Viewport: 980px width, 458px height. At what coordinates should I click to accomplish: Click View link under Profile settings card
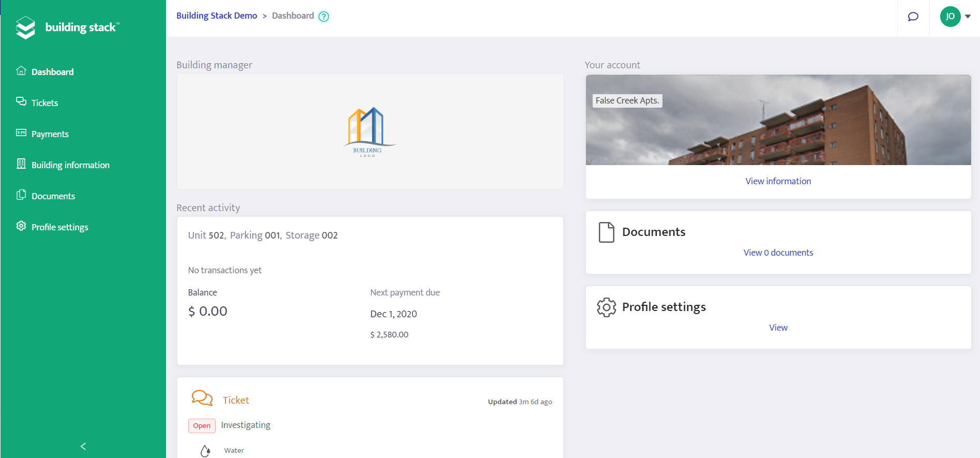[x=778, y=328]
